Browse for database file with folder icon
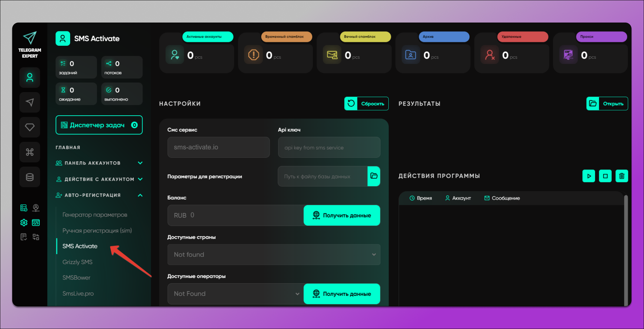 tap(374, 176)
